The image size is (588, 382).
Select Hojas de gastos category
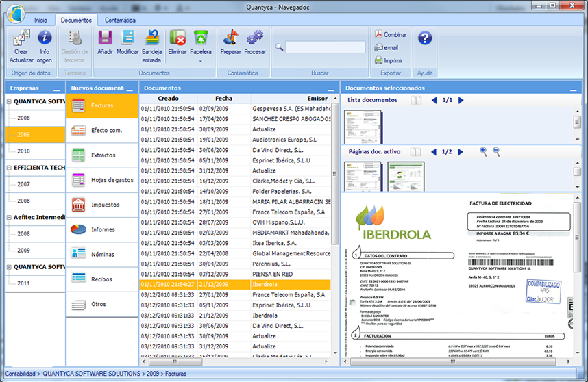[x=102, y=180]
